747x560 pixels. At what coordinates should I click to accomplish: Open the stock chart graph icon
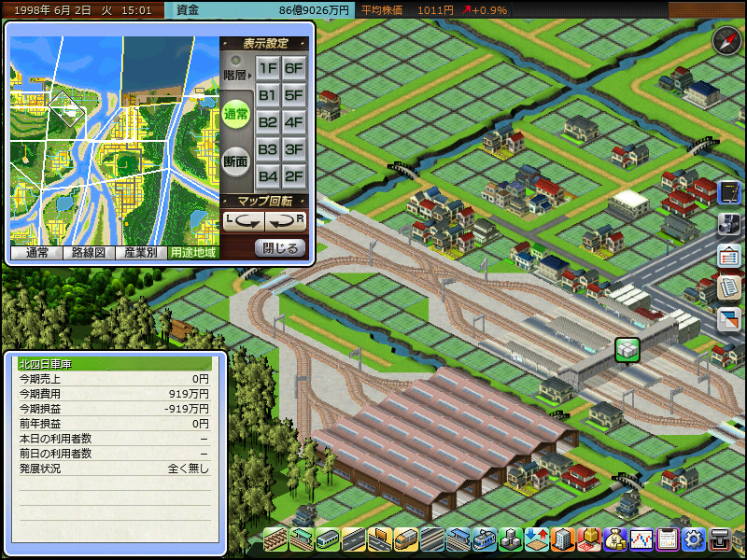[641, 540]
